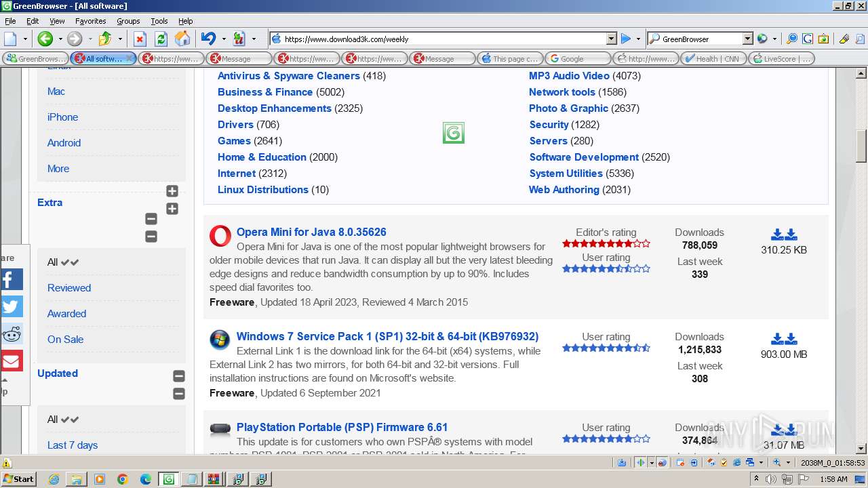Click the status bar house icon

coord(711,462)
